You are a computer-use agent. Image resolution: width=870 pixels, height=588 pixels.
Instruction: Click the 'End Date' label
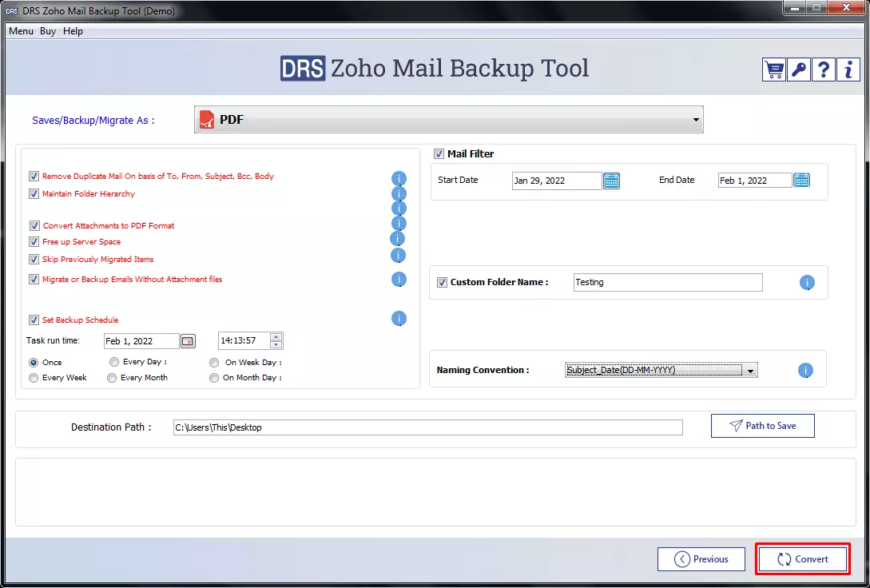coord(677,180)
